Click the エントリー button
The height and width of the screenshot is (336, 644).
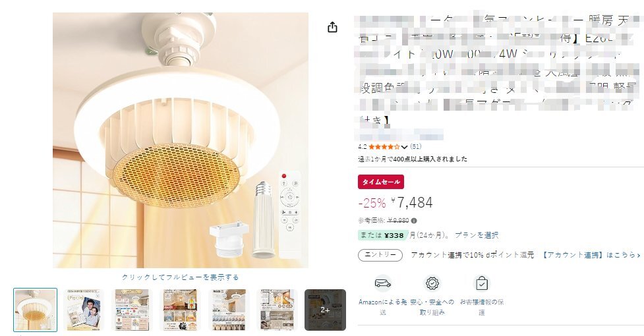pyautogui.click(x=380, y=255)
